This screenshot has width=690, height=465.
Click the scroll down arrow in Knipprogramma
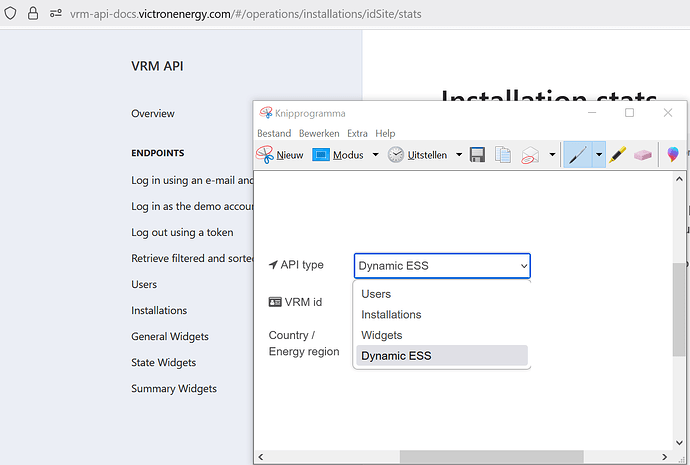click(x=679, y=443)
